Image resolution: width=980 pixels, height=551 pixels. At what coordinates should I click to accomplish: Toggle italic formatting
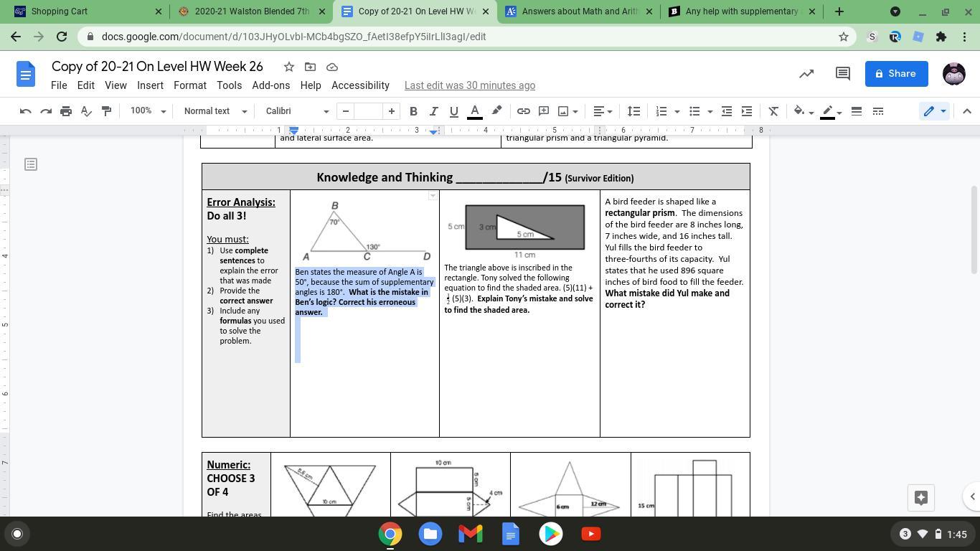point(433,111)
